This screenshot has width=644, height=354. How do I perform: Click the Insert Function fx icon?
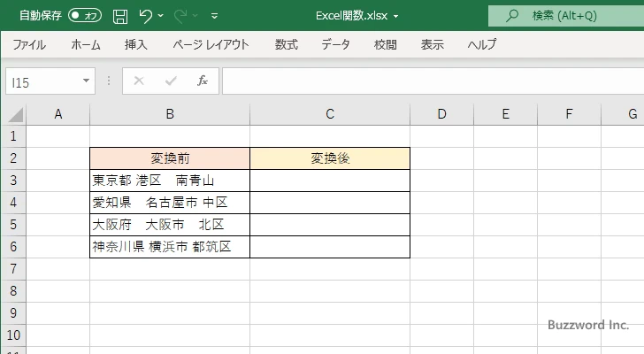coord(203,81)
